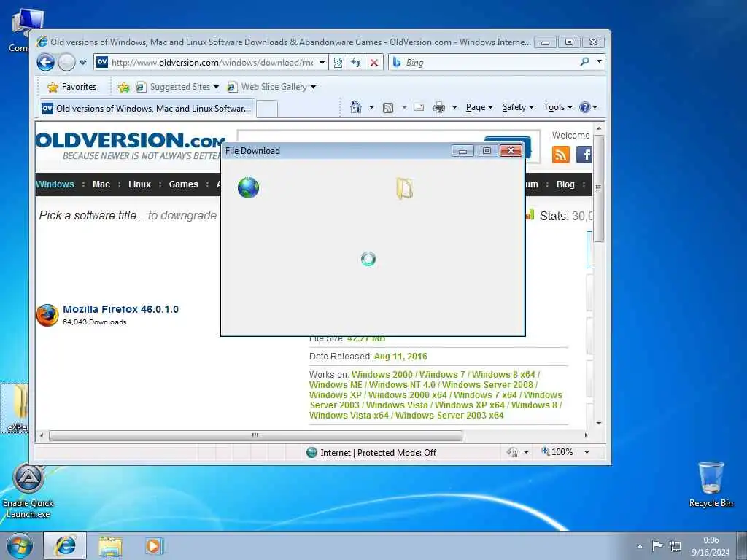
Task: Expand address bar autocomplete dropdown
Action: (322, 63)
